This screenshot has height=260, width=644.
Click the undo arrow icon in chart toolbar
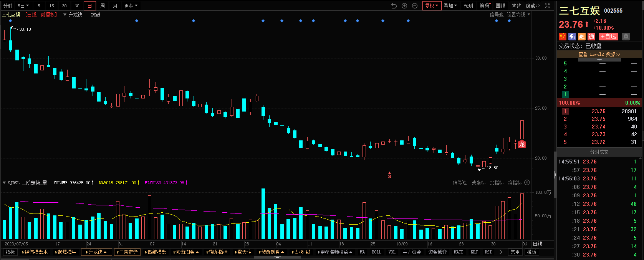tap(394, 6)
